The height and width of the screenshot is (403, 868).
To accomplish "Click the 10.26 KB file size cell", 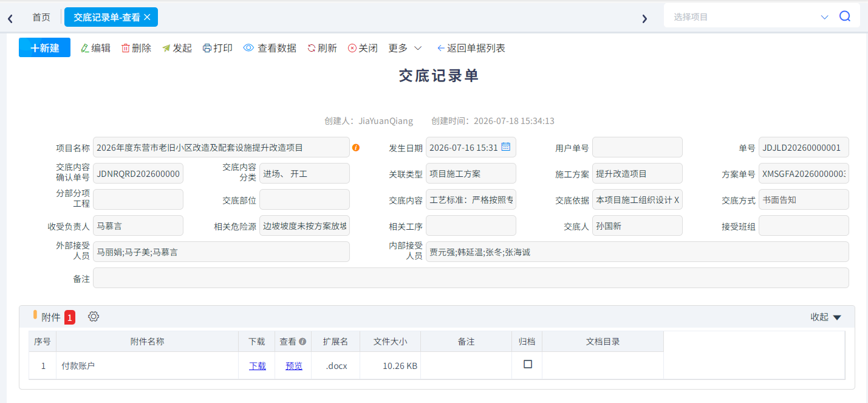I will [x=391, y=366].
